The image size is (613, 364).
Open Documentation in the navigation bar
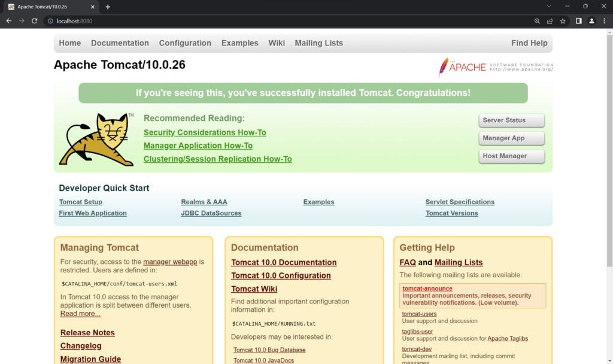pyautogui.click(x=120, y=43)
